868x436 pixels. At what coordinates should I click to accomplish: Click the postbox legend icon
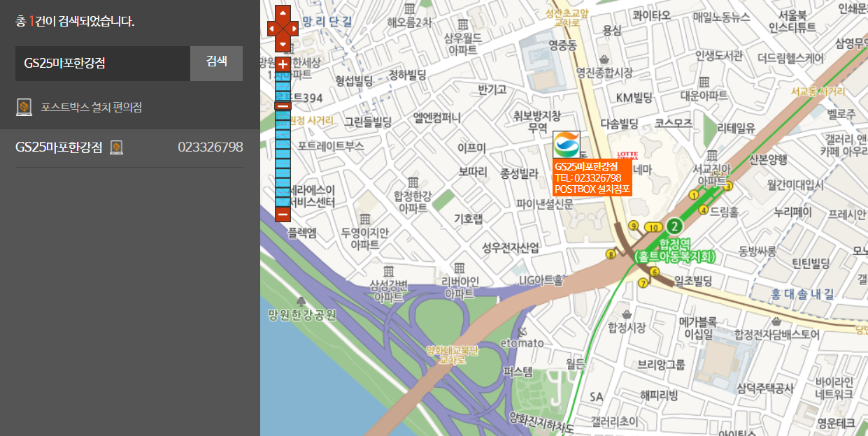[24, 108]
